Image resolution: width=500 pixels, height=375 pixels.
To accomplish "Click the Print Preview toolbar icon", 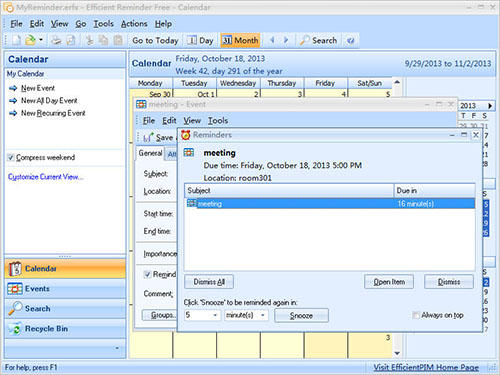I will (x=71, y=40).
